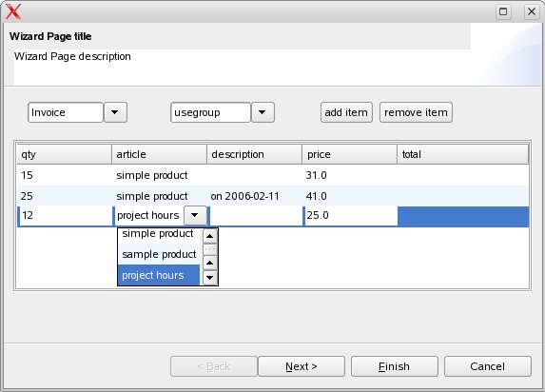Select simple product from the list
The image size is (545, 392).
coord(159,234)
